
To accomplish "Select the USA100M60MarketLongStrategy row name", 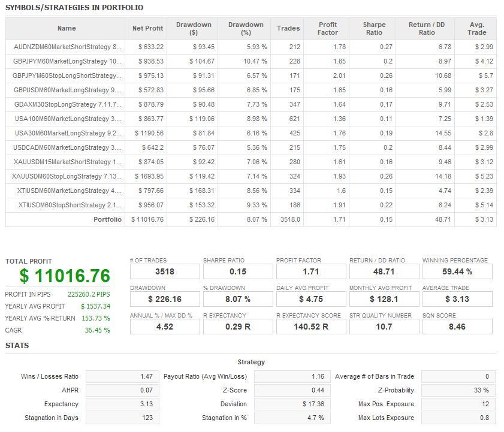I will point(68,119).
